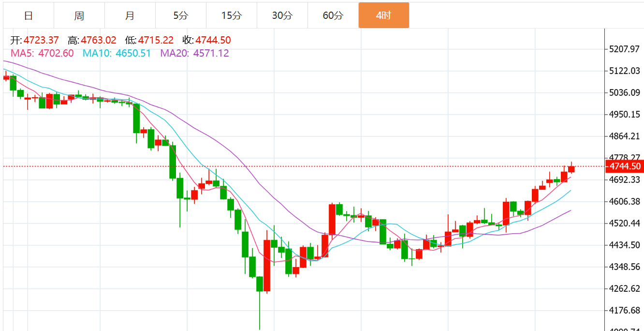
Task: Click the 高 high price value 4763.02
Action: click(99, 40)
